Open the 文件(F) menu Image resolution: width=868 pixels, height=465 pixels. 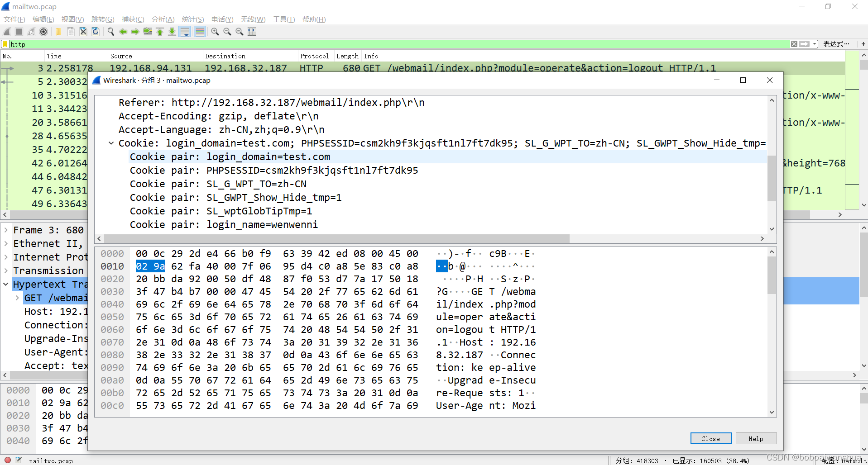point(14,19)
